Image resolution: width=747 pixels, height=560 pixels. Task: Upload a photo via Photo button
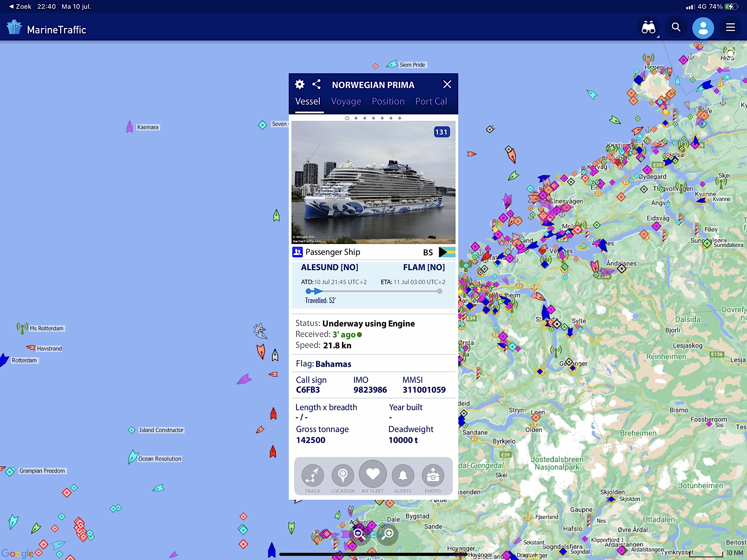coord(433,475)
